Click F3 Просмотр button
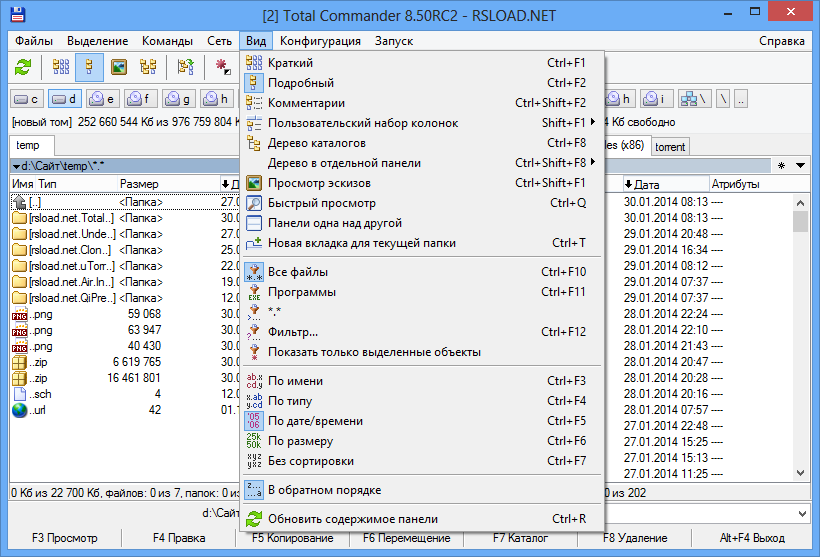 (x=65, y=538)
